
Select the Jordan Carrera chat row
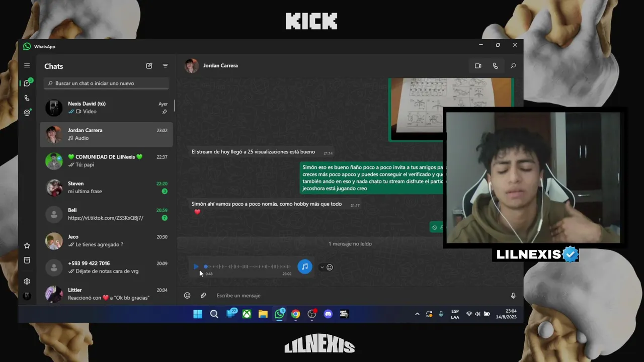106,134
